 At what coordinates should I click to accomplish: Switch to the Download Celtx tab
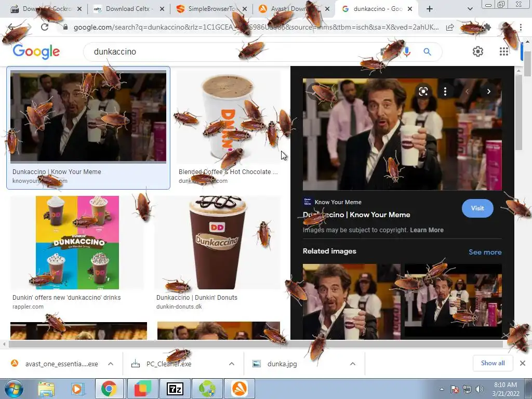129,9
